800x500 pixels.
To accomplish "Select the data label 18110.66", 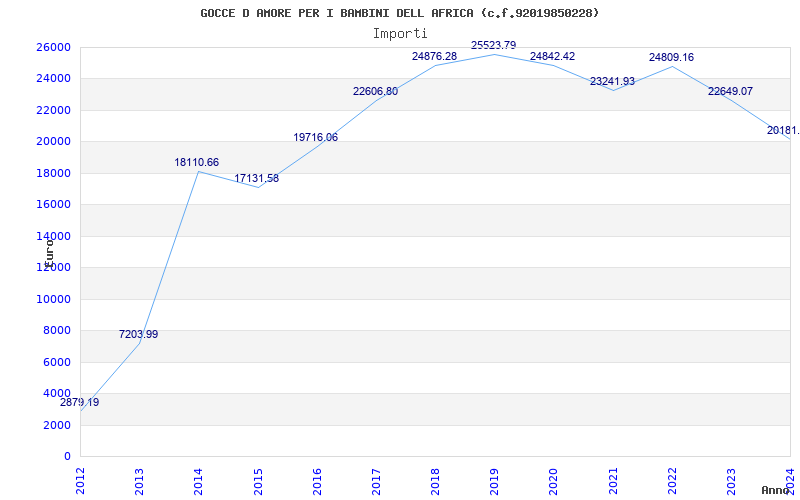I will point(196,162).
